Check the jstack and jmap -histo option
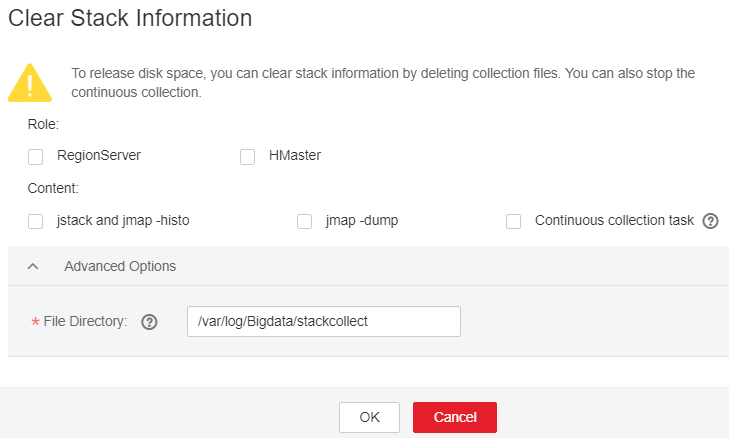This screenshot has height=438, width=729. [35, 221]
